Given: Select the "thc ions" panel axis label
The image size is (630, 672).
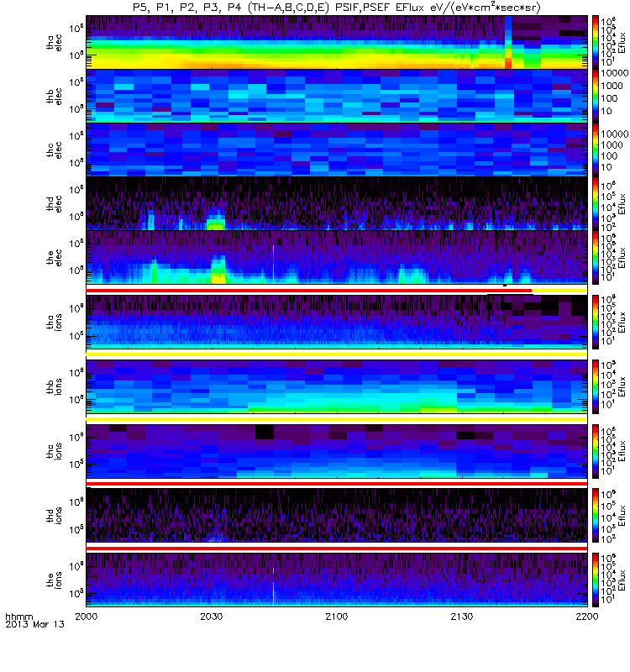Looking at the screenshot, I should click(x=54, y=451).
